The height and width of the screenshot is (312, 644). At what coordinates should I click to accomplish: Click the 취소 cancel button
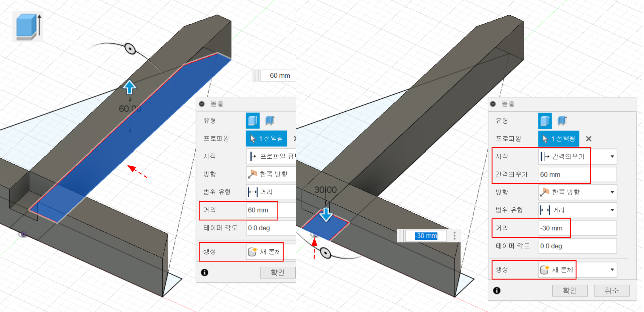(x=611, y=290)
